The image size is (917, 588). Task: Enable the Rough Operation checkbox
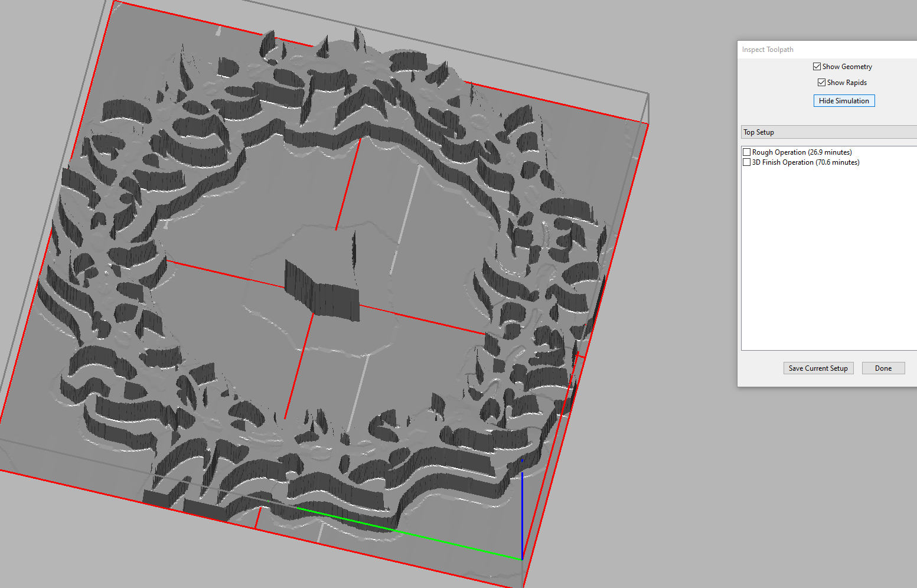[x=747, y=152]
